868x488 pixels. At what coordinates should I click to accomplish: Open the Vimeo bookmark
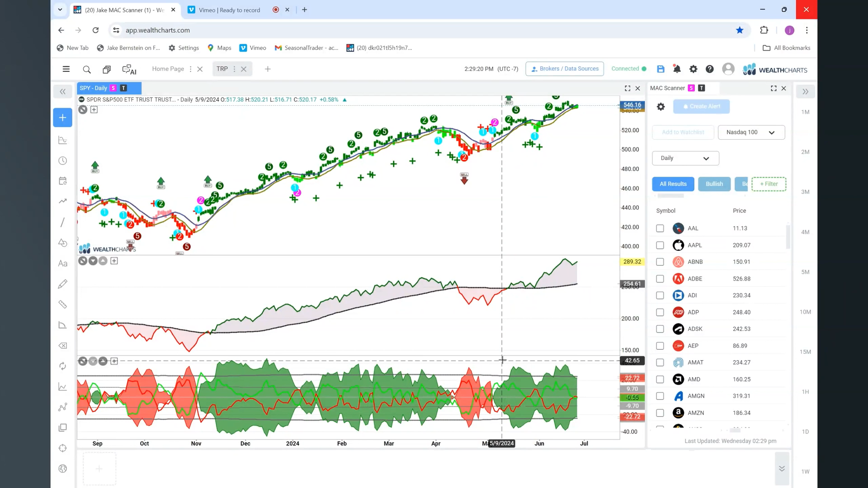(x=253, y=48)
